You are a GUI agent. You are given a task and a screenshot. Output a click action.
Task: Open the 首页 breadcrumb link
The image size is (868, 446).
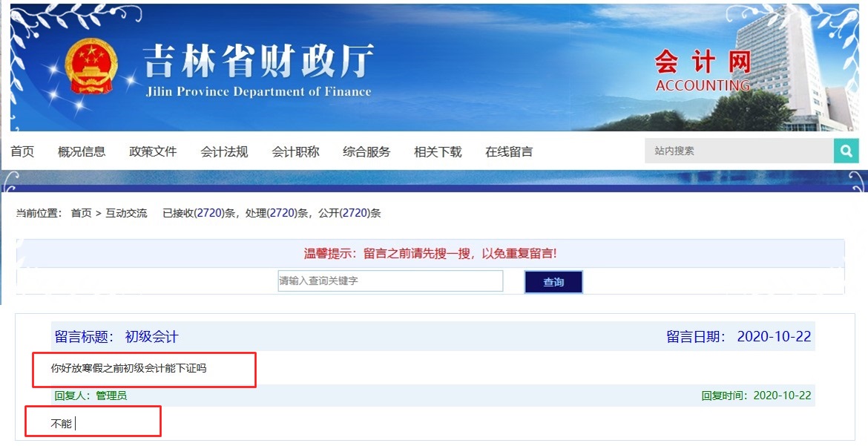77,213
